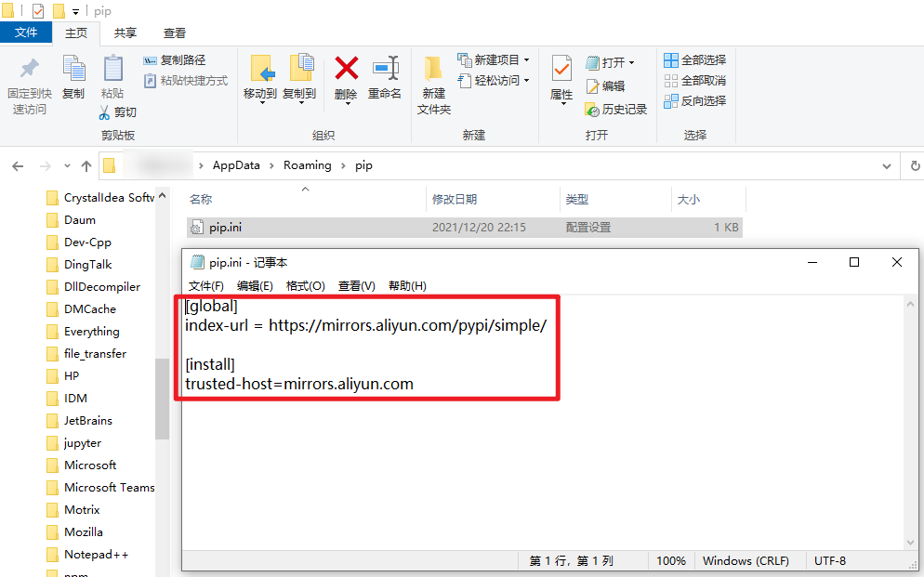Select the jupyter folder
This screenshot has width=924, height=577.
[74, 443]
